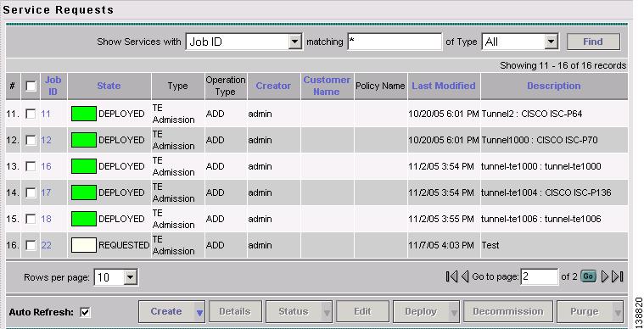The image size is (644, 329).
Task: Click the Edit button
Action: pyautogui.click(x=362, y=312)
